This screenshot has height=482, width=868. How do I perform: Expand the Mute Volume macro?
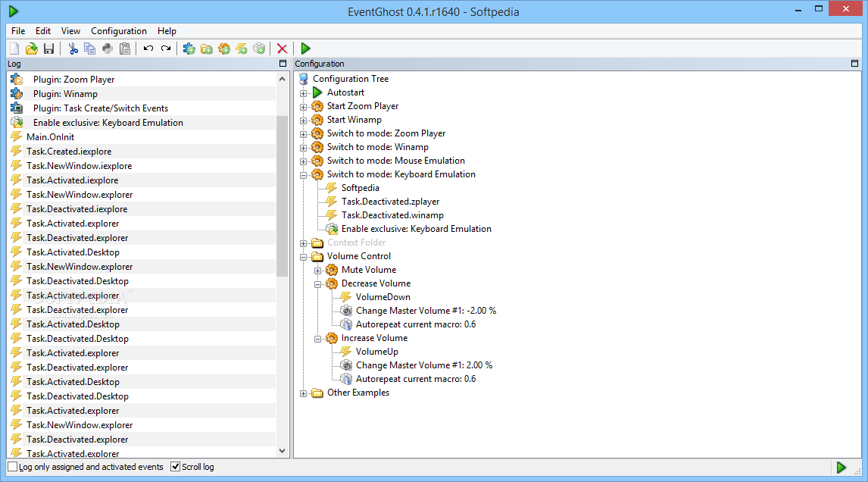[318, 271]
